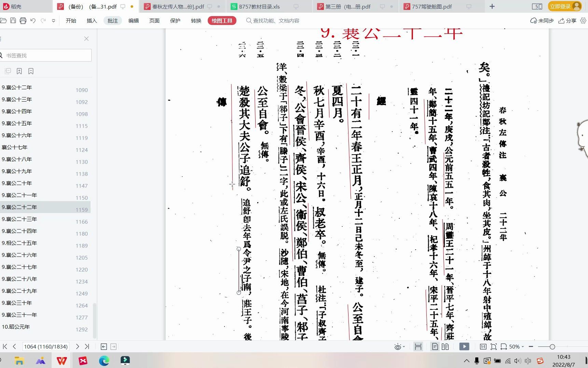Viewport: 588px width, 368px height.
Task: Click the 查找功能、文档内容 search box
Action: click(x=273, y=21)
